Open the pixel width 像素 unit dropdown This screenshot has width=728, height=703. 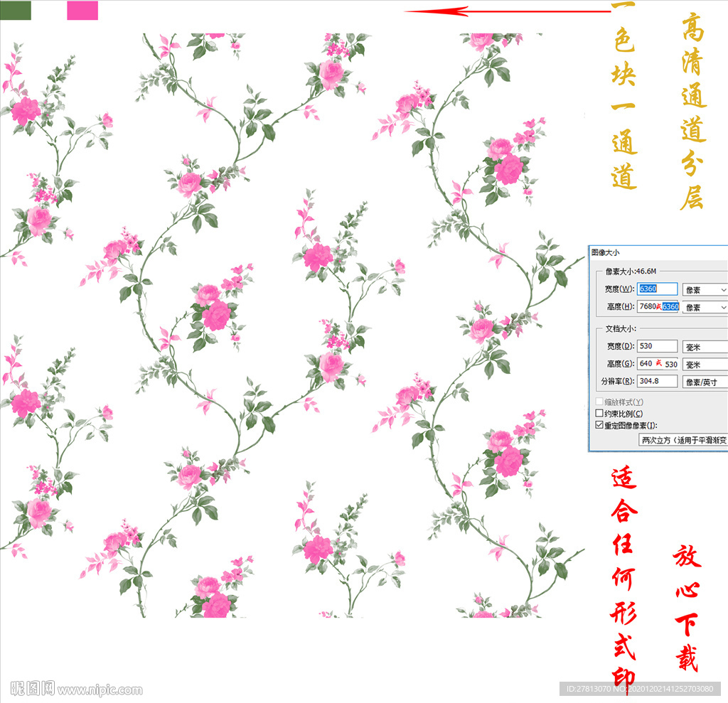click(705, 290)
